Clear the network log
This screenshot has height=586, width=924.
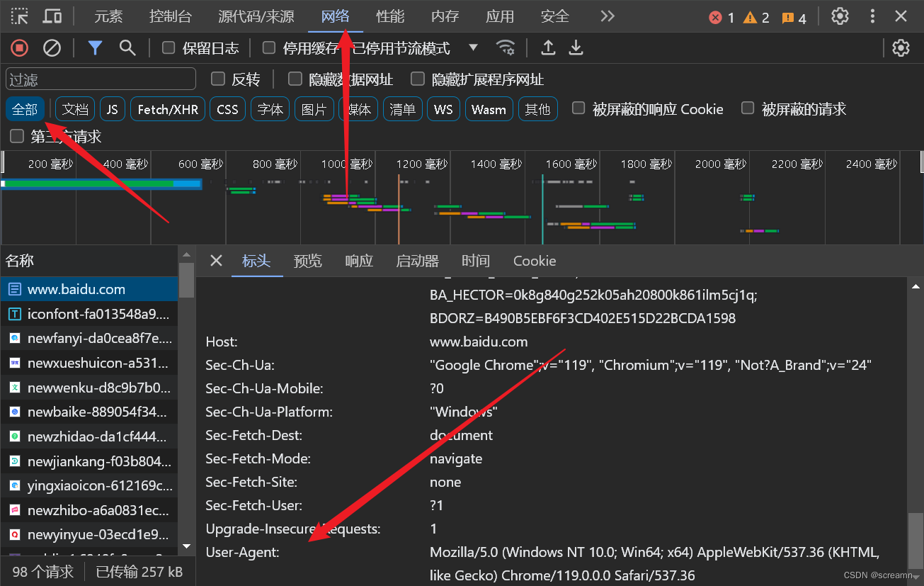[52, 47]
